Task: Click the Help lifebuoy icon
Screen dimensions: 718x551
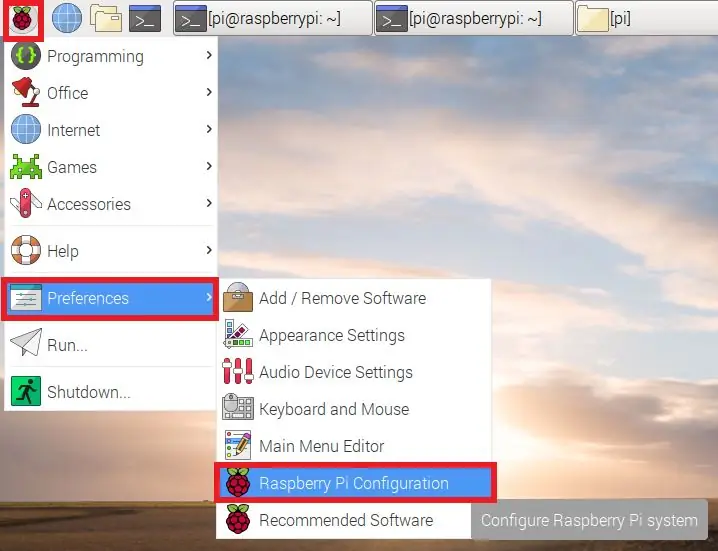Action: pos(26,250)
